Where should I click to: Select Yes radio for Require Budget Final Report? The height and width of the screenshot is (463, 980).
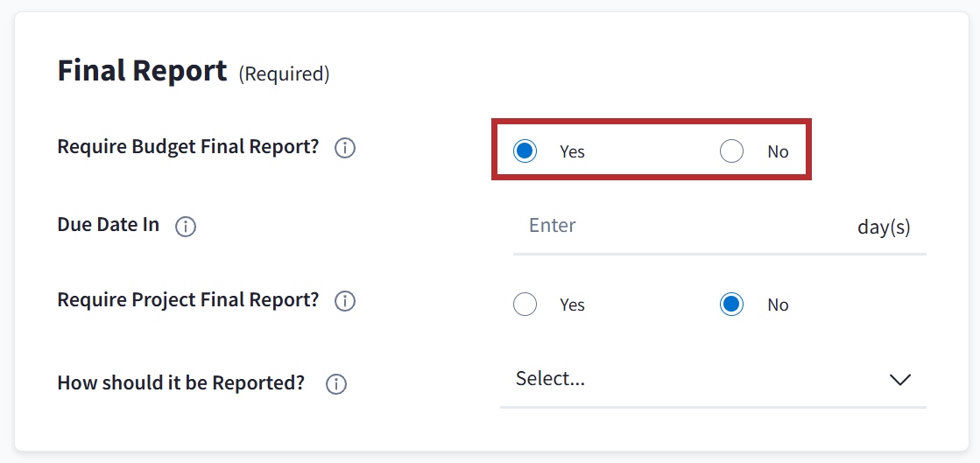[525, 151]
